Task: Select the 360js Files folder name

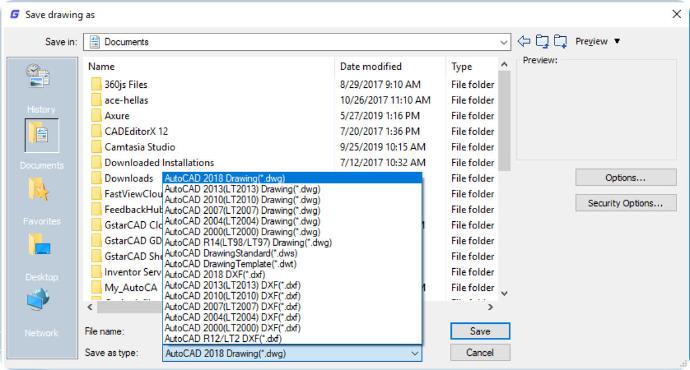Action: [x=126, y=84]
